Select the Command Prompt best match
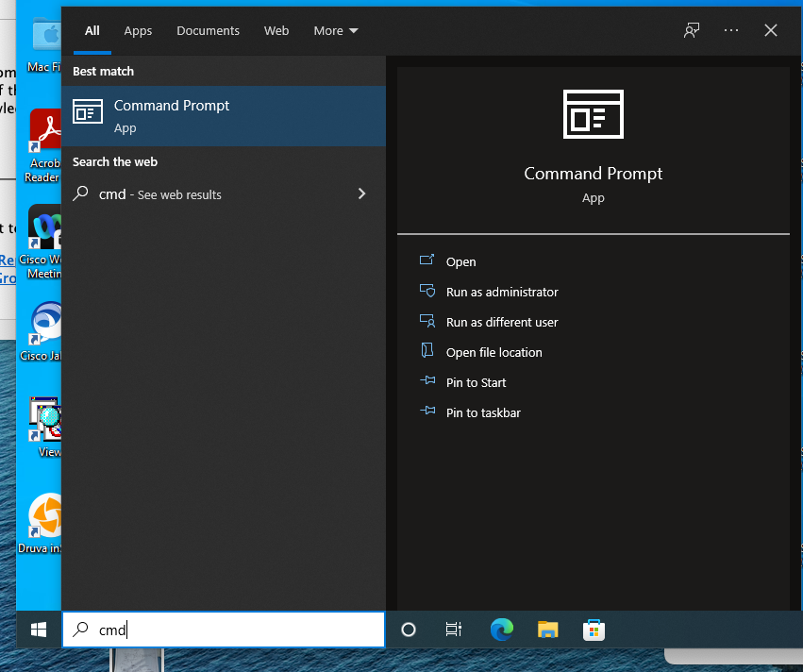803x672 pixels. click(224, 116)
